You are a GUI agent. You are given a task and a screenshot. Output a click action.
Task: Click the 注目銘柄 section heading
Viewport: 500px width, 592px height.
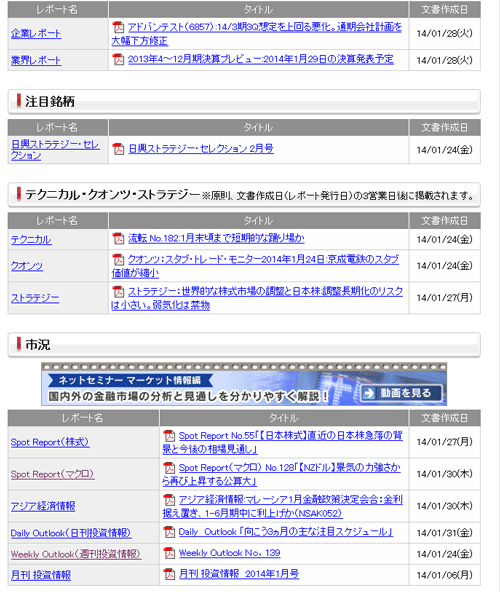pyautogui.click(x=49, y=102)
